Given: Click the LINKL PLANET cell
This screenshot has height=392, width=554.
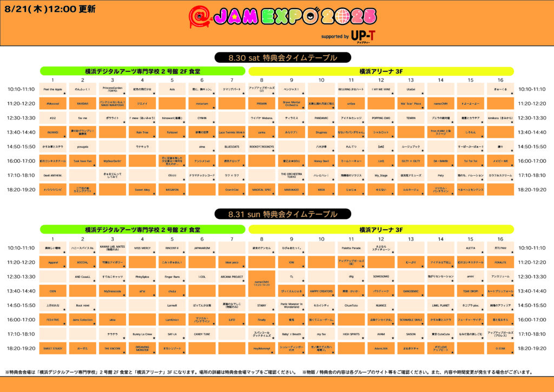Looking at the screenshot, I should 440,305.
